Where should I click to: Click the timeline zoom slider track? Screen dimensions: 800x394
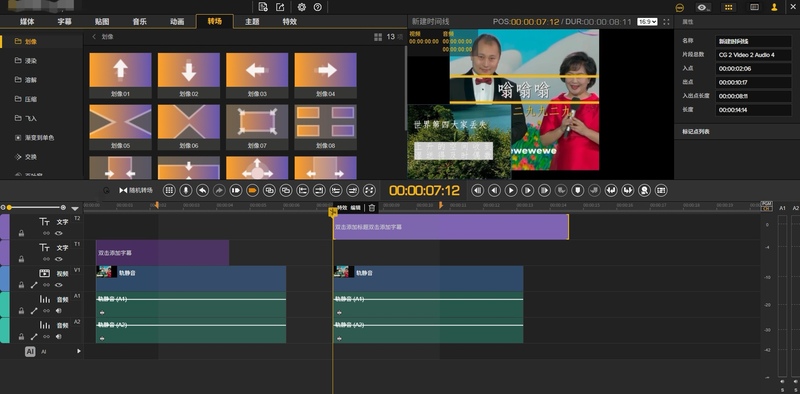point(35,207)
